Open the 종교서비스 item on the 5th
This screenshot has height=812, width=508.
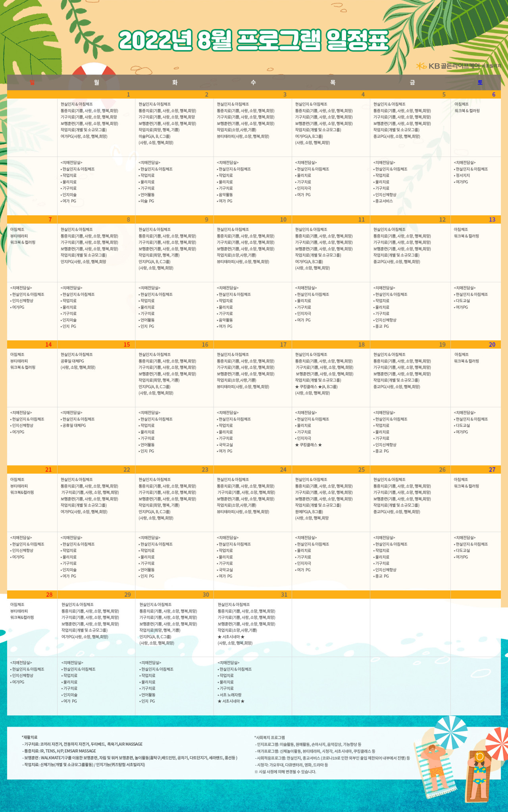pyautogui.click(x=384, y=201)
